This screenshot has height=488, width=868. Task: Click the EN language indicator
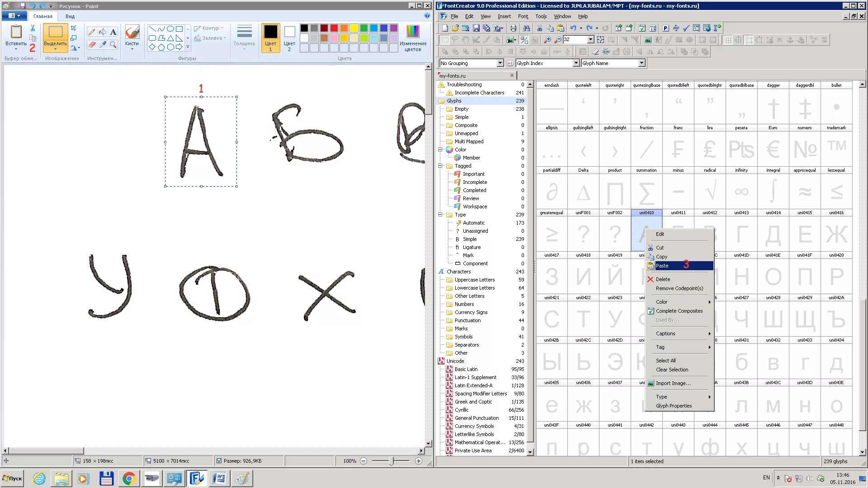[766, 478]
